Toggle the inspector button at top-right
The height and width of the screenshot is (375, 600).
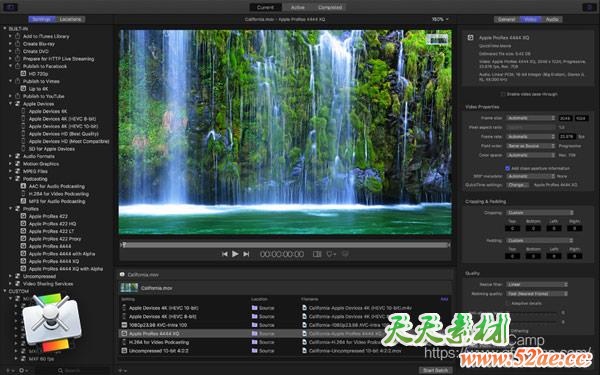(588, 7)
